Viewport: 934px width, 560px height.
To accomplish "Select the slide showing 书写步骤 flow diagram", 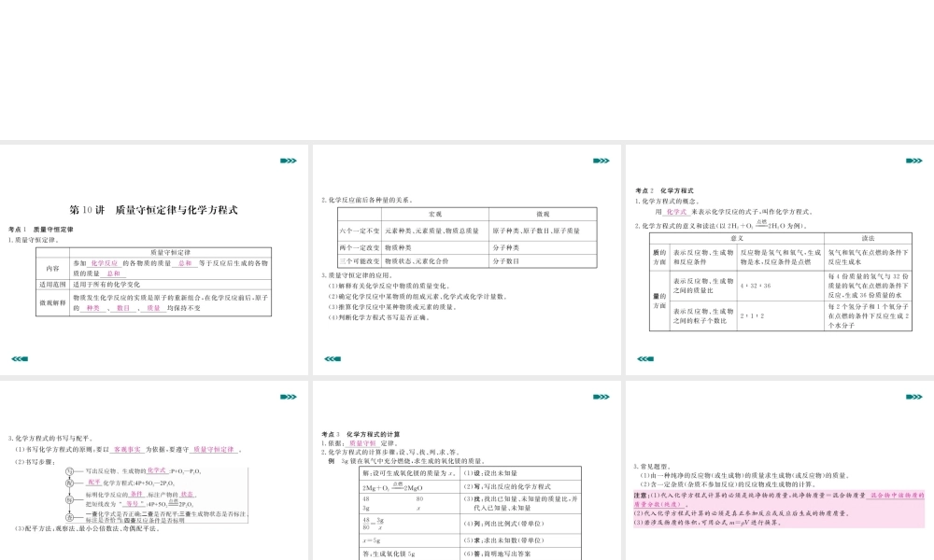I will coord(154,470).
